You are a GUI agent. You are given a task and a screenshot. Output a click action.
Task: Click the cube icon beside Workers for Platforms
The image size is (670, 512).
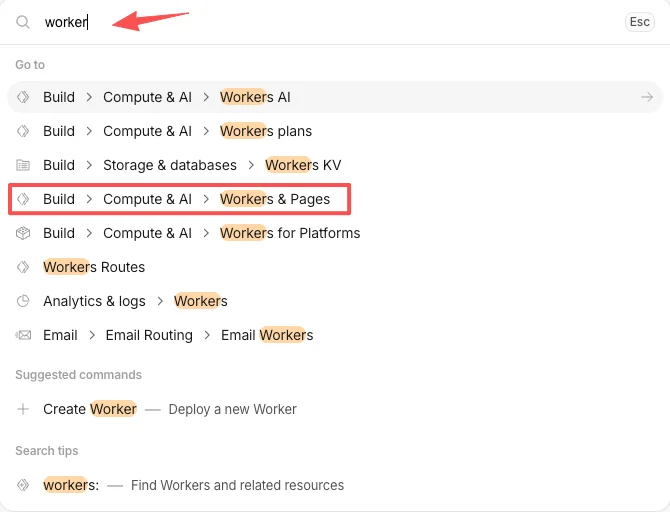23,233
